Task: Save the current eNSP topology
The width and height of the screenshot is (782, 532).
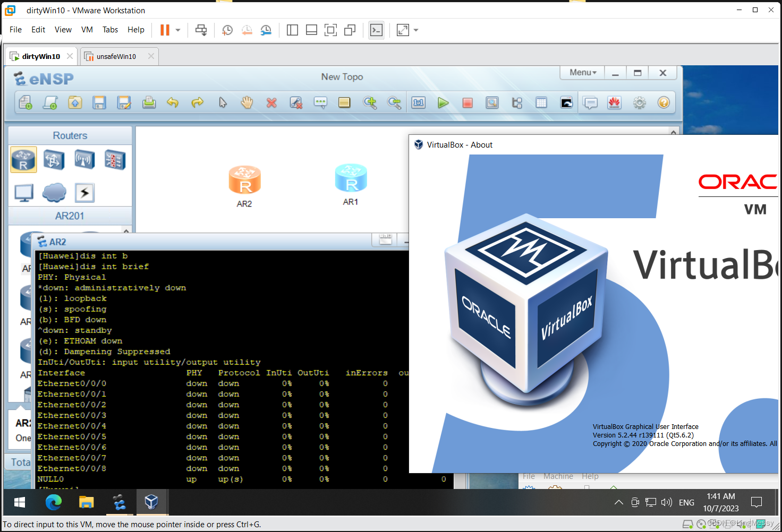Action: [99, 102]
